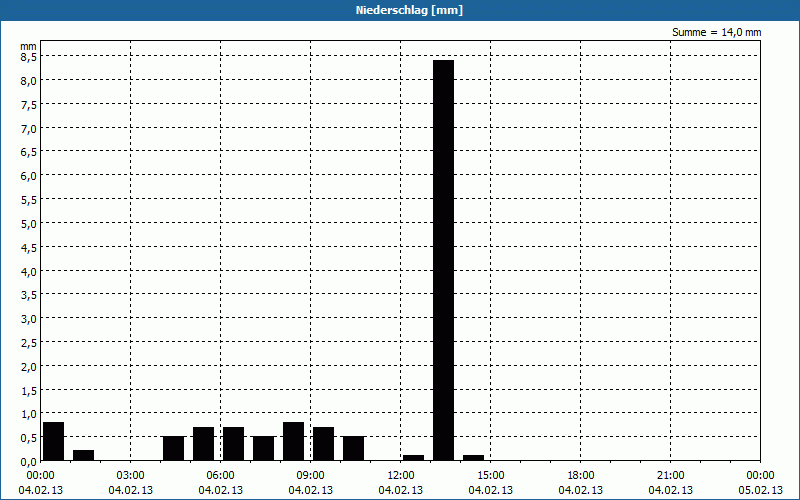Click the 4,0 y-axis label
The image size is (800, 500).
[x=29, y=271]
